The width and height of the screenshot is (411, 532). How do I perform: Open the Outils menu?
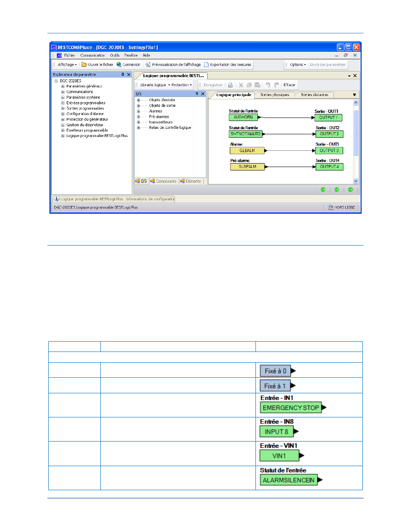tap(115, 56)
